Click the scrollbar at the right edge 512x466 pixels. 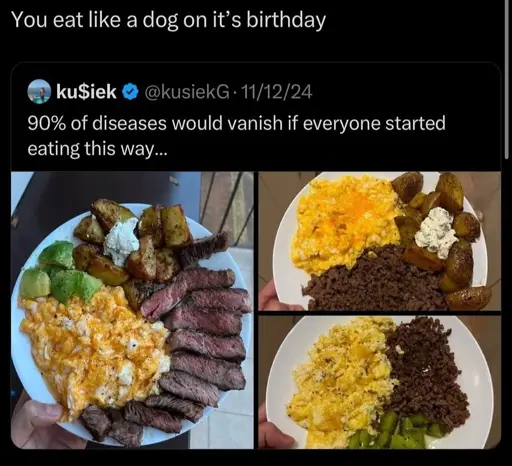[x=508, y=77]
